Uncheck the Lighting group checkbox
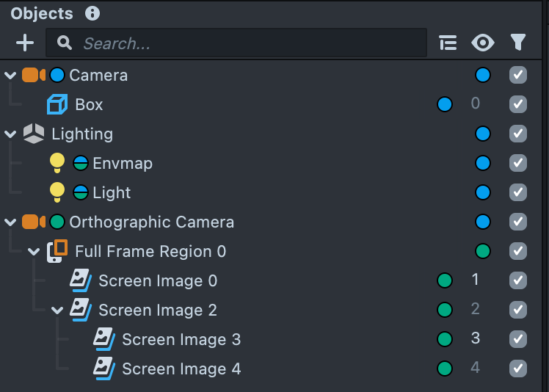This screenshot has height=392, width=549. click(518, 134)
